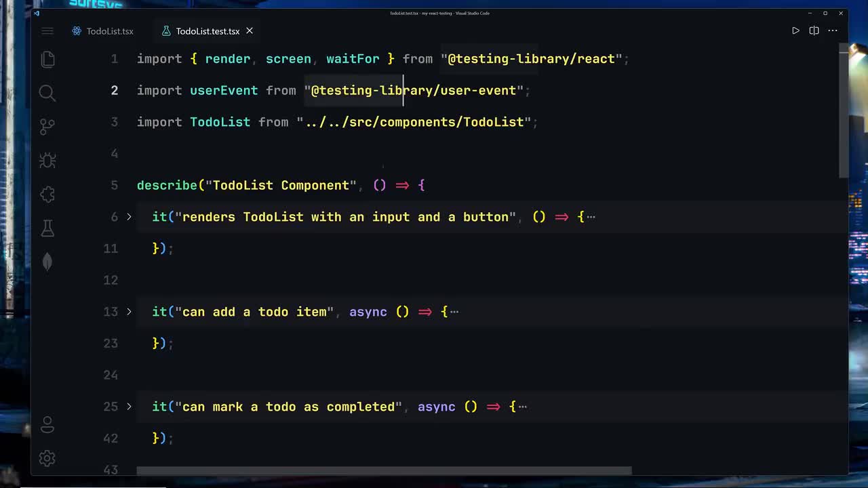Open the Accounts menu

[47, 425]
